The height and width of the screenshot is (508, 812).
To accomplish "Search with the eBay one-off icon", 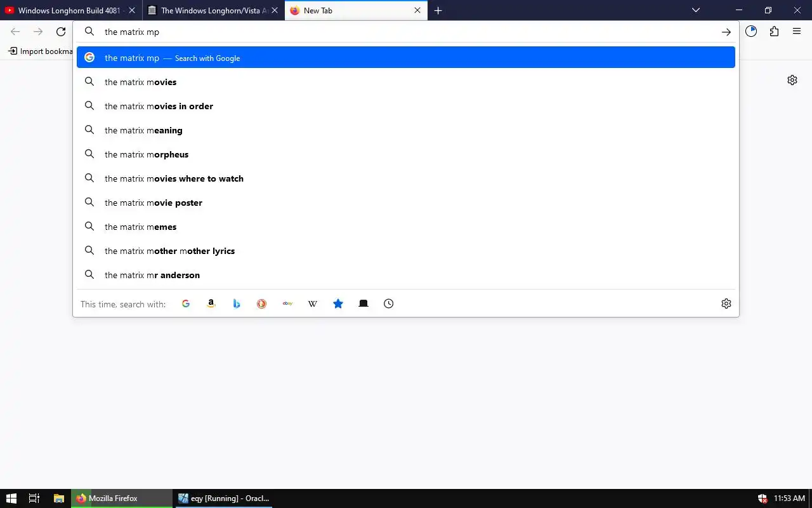I will click(x=287, y=304).
